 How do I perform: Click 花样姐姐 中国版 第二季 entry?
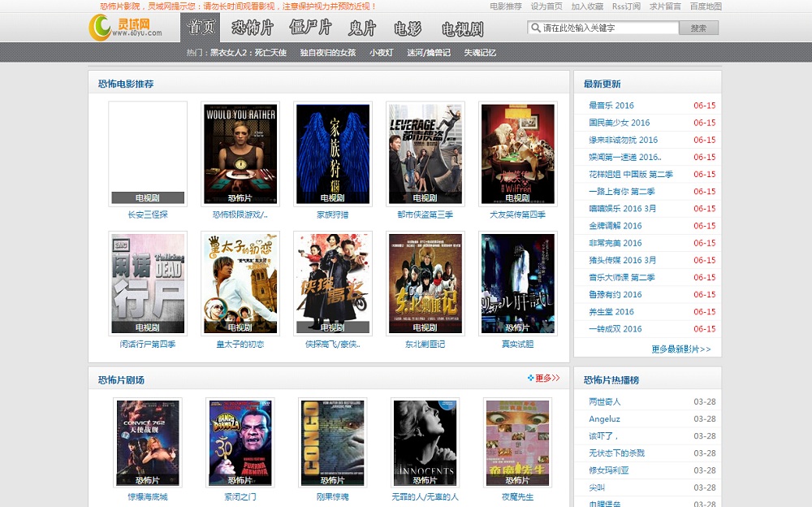tap(631, 174)
